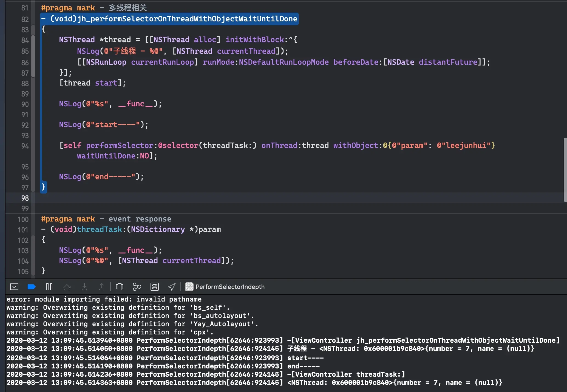Click the console line "end-----"
The image size is (567, 392).
pyautogui.click(x=303, y=366)
